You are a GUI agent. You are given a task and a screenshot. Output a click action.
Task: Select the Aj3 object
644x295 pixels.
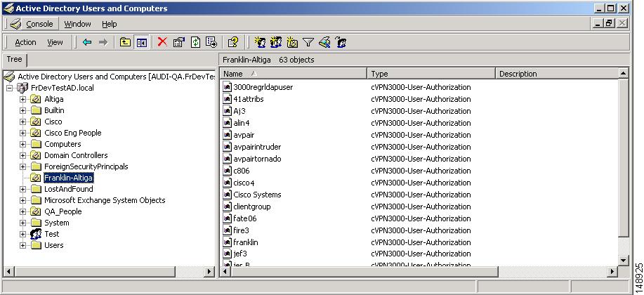click(239, 111)
